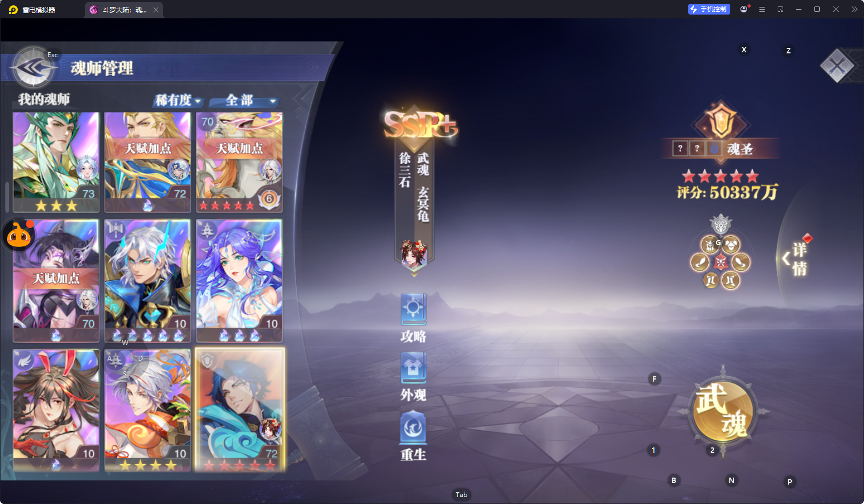Image resolution: width=864 pixels, height=504 pixels.
Task: Select the four-star white-haired hero card
Action: [x=148, y=410]
